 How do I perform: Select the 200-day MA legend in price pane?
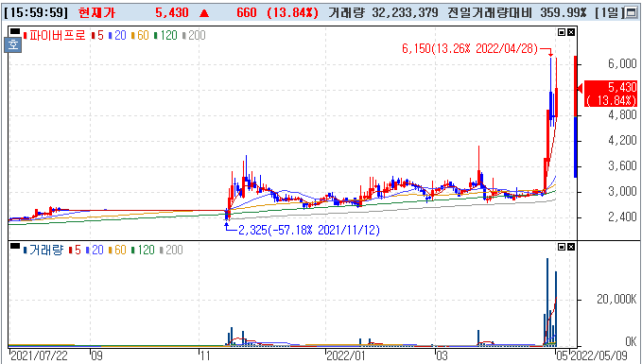(194, 36)
